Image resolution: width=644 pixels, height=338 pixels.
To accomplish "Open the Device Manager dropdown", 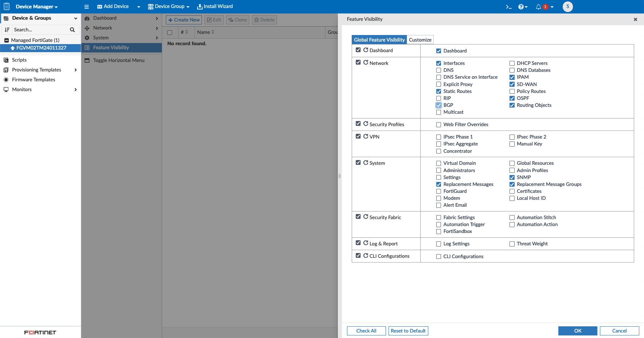I will point(36,7).
